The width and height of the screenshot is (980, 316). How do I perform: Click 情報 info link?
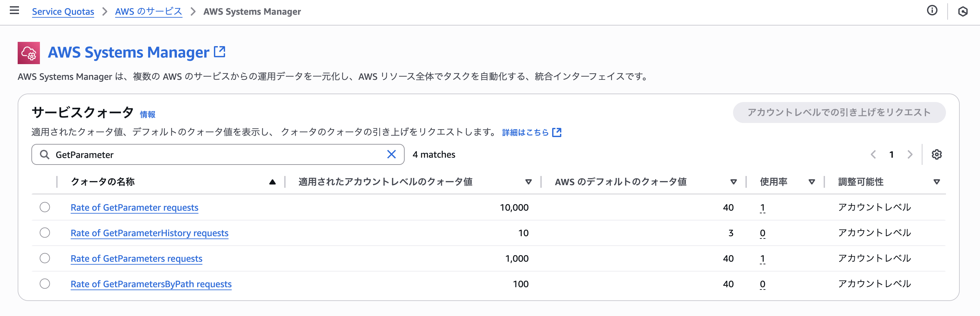tap(148, 114)
